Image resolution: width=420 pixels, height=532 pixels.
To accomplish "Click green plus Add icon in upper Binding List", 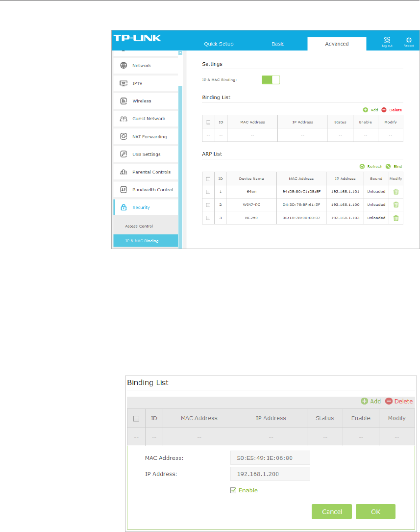I will tap(366, 110).
